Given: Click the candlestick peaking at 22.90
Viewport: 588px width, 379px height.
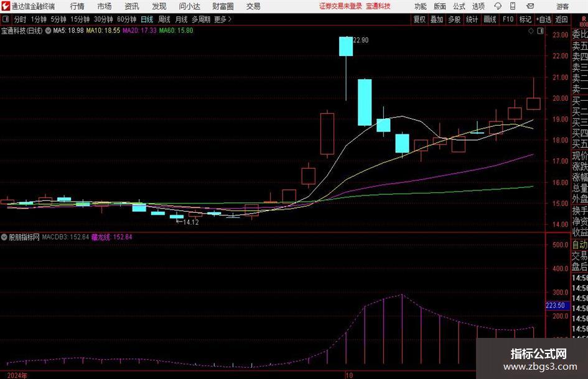Looking at the screenshot, I should click(x=346, y=47).
